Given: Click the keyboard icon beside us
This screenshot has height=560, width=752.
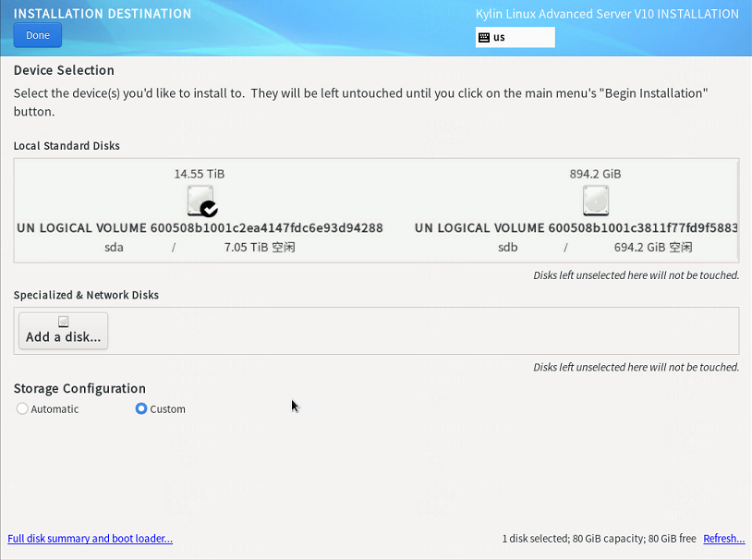Looking at the screenshot, I should pyautogui.click(x=484, y=38).
